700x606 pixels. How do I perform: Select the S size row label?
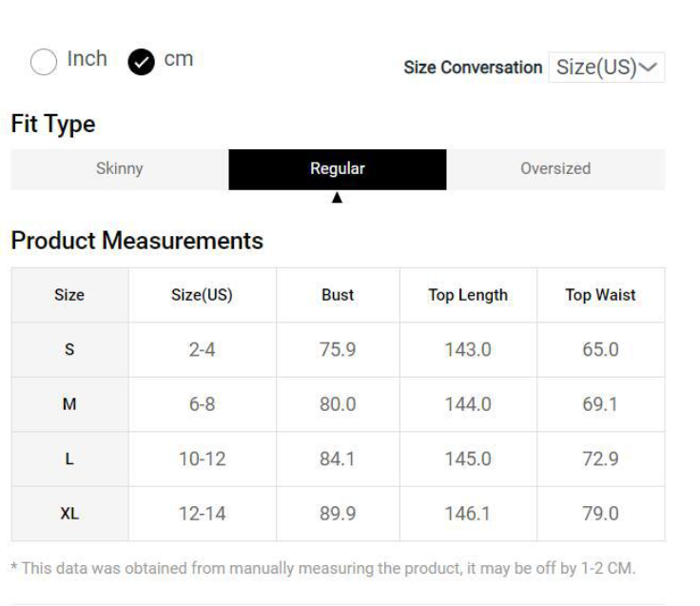point(69,350)
